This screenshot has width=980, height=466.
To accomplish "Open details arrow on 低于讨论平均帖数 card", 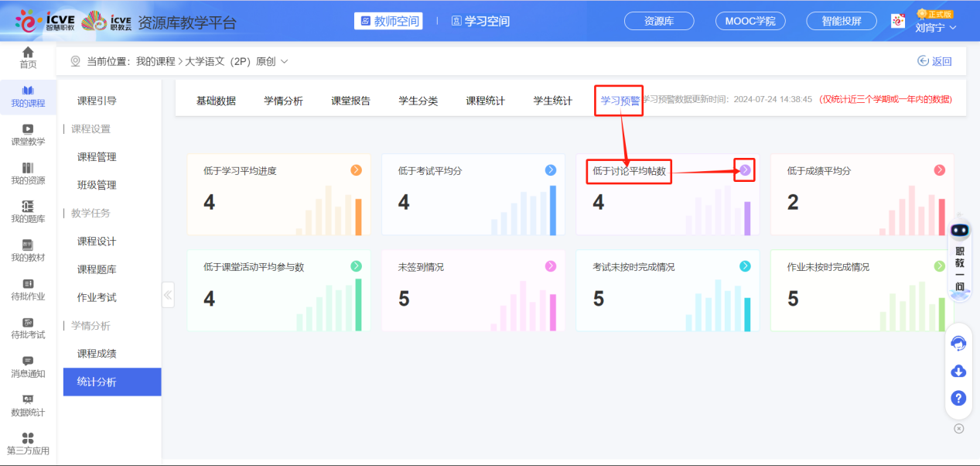I will [x=743, y=170].
